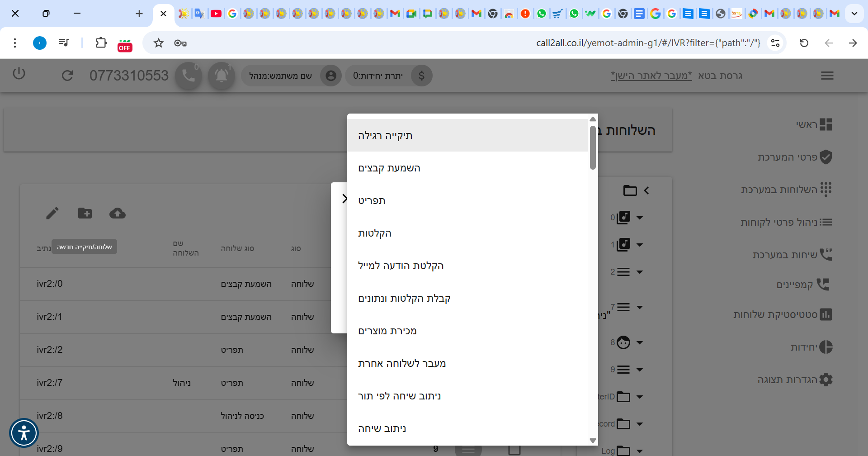Click the pencil edit icon
The width and height of the screenshot is (868, 456).
52,213
